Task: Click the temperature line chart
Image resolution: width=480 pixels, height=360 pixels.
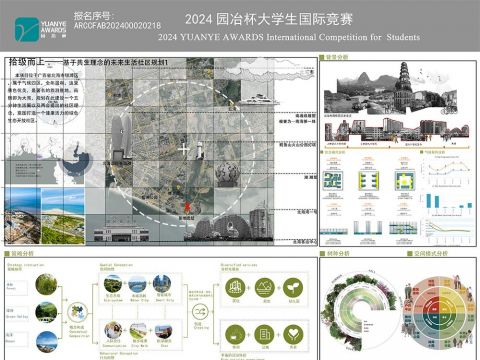Action: pos(448,171)
